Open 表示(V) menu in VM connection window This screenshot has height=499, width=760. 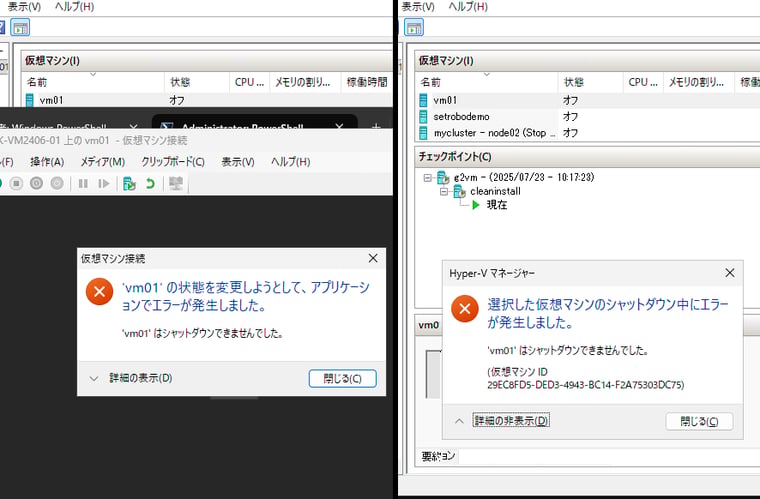pyautogui.click(x=238, y=162)
